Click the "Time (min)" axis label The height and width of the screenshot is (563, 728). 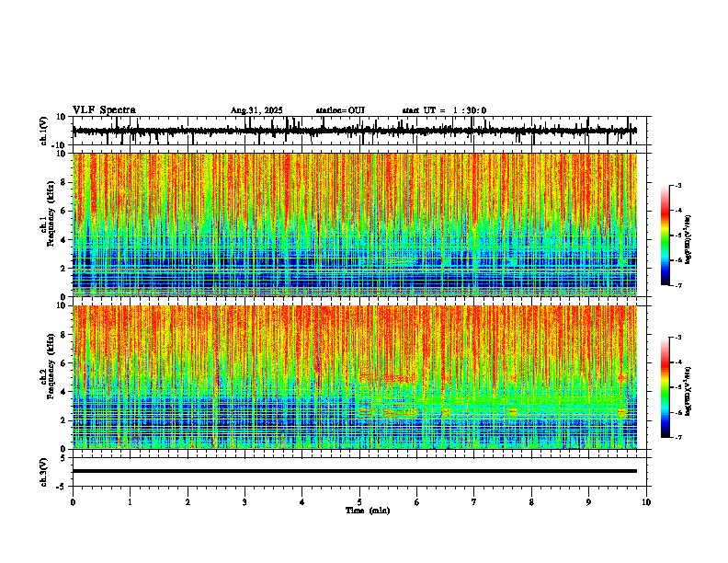[368, 511]
